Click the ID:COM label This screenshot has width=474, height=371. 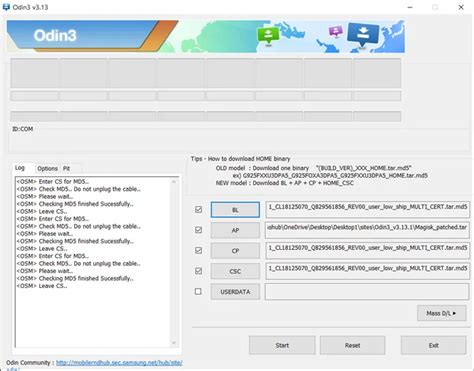23,129
